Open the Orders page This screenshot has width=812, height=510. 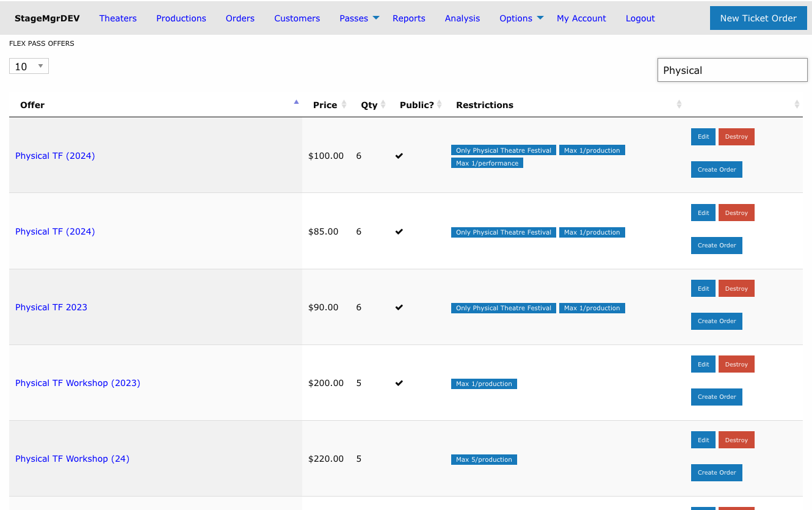(x=240, y=18)
